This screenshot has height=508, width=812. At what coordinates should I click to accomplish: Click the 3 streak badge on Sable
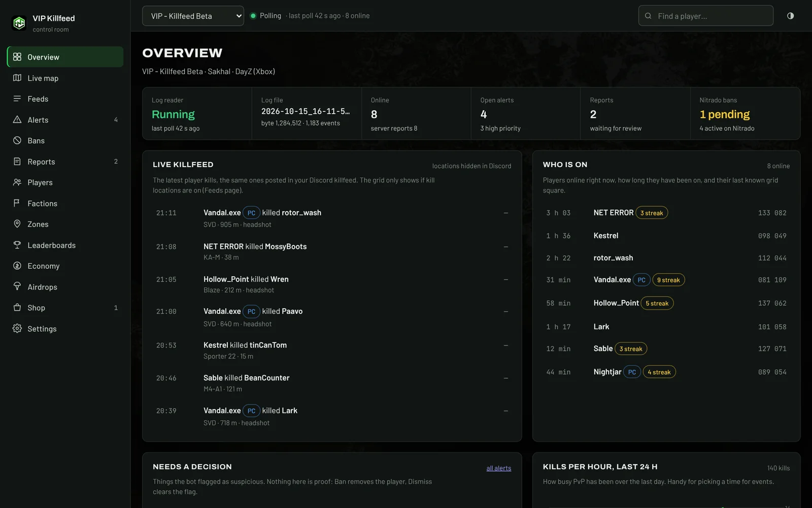tap(631, 348)
